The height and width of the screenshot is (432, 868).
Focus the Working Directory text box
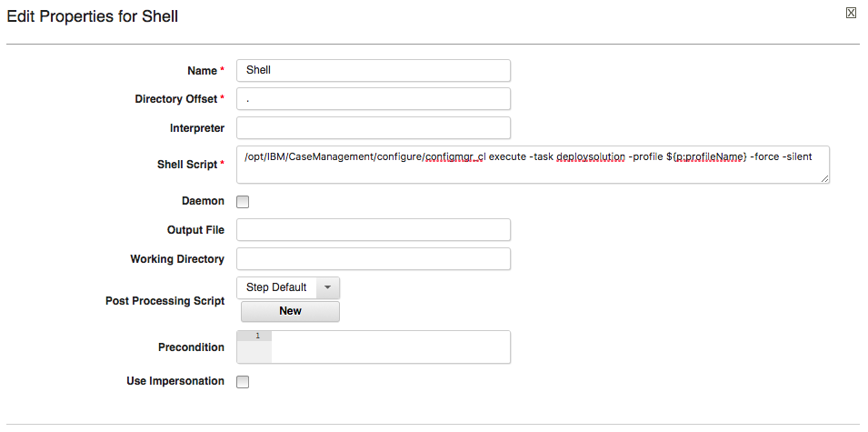click(373, 259)
